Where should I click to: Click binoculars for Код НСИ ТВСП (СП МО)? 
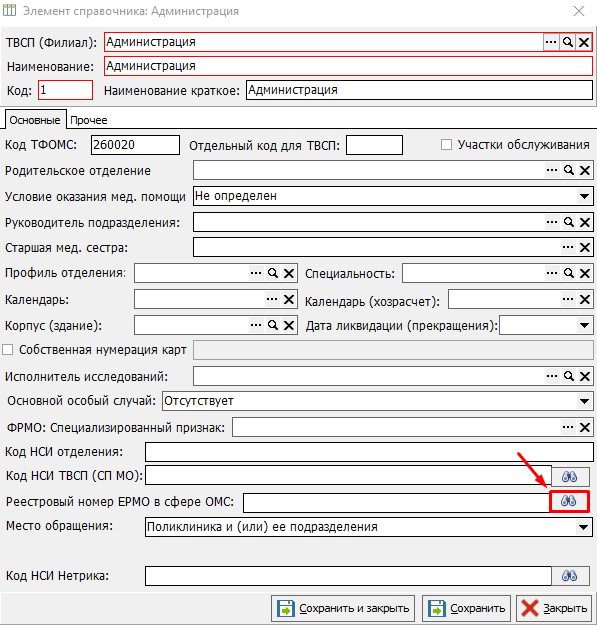click(x=570, y=476)
